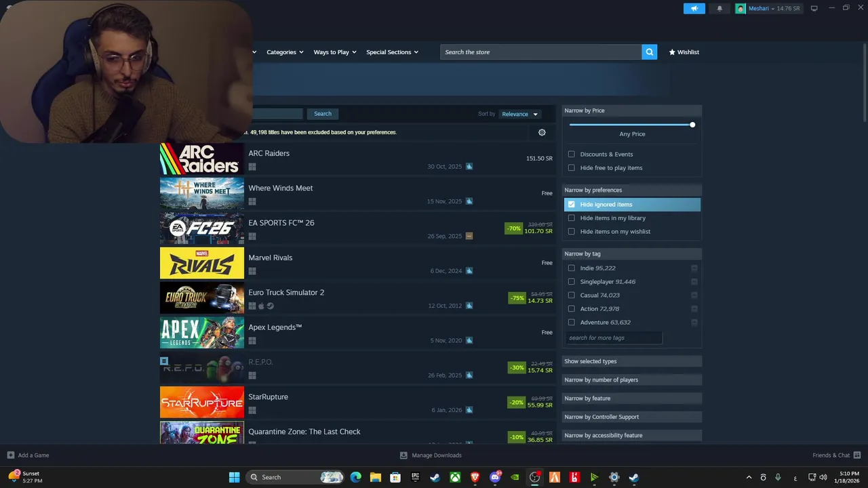Open NVIDIA app in the taskbar
This screenshot has width=868, height=488.
(x=515, y=477)
